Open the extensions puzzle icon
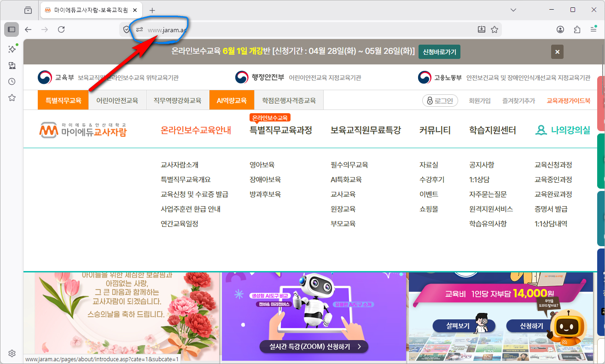Image resolution: width=605 pixels, height=364 pixels. (x=577, y=29)
